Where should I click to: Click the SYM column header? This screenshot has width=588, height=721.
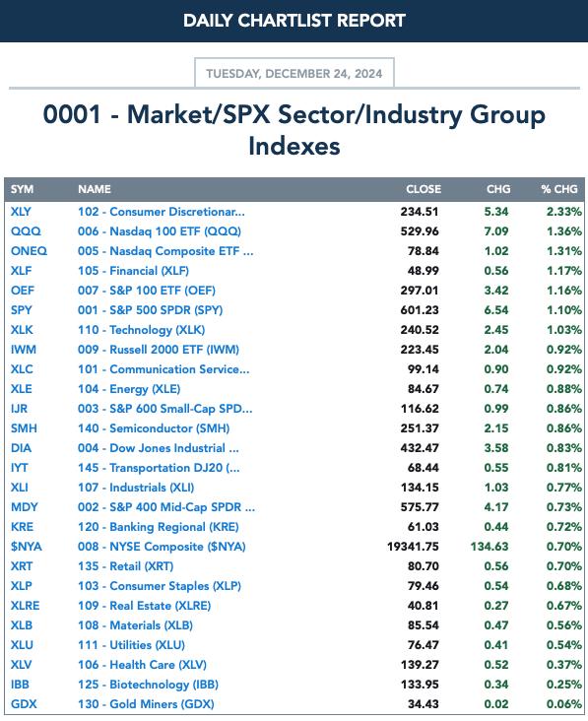pos(22,189)
